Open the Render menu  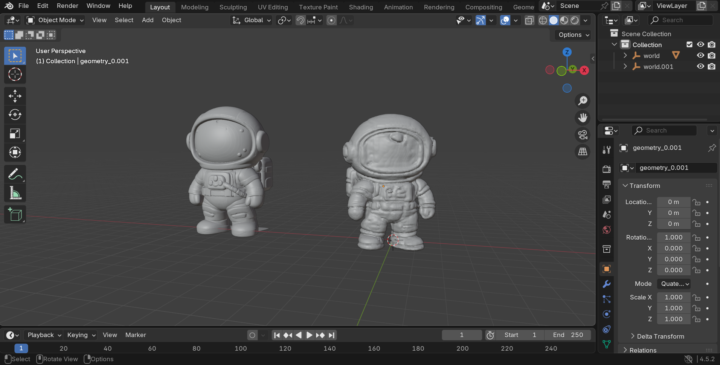click(x=67, y=6)
